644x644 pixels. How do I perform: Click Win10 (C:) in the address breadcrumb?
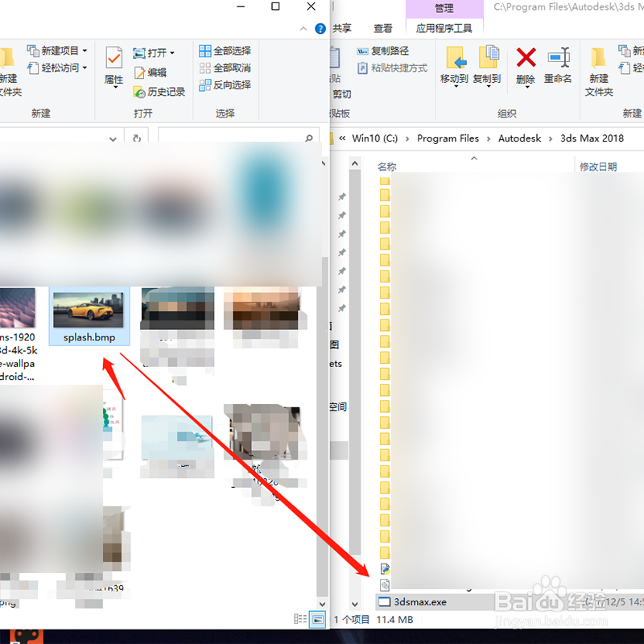tap(374, 138)
